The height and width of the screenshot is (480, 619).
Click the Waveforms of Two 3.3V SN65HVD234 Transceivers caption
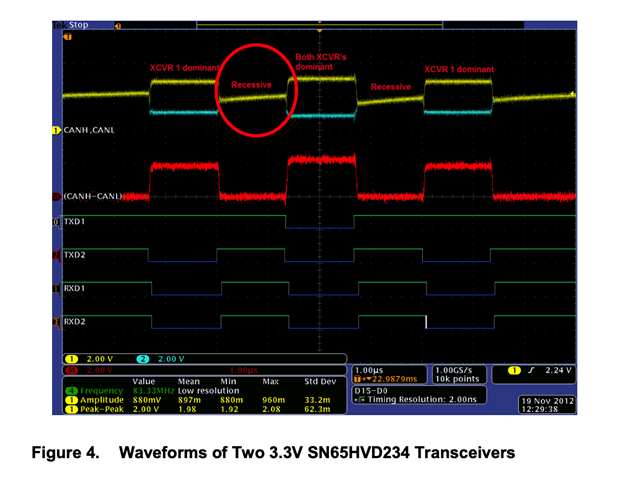317,452
